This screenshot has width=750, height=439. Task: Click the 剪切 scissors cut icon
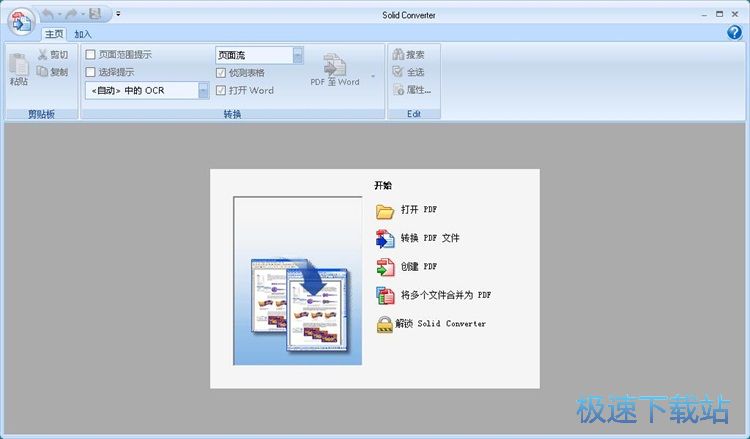click(x=43, y=55)
